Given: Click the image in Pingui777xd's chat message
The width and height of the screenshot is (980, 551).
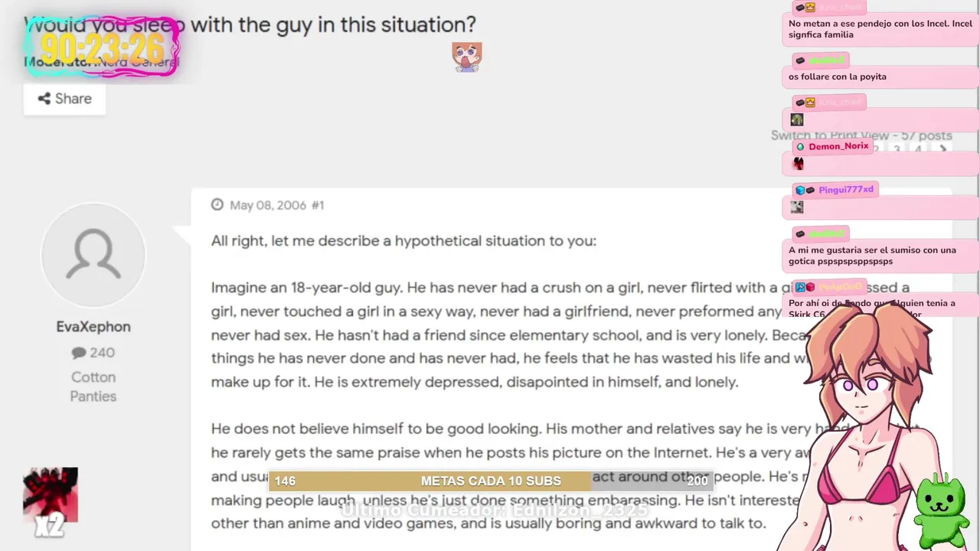Looking at the screenshot, I should [797, 207].
